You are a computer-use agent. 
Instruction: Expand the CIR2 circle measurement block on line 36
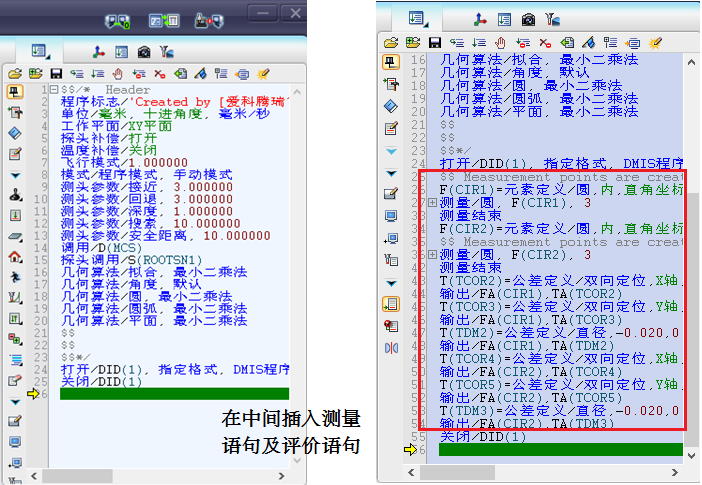click(x=432, y=254)
